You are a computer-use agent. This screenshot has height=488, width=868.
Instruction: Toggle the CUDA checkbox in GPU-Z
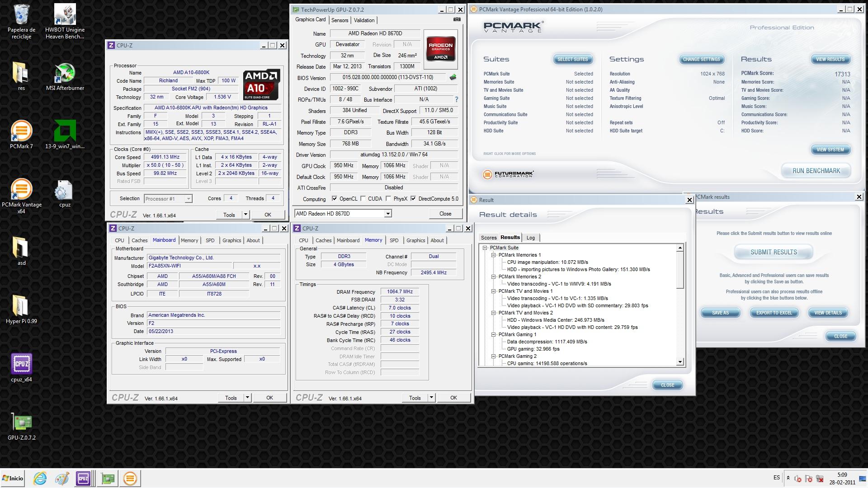363,199
